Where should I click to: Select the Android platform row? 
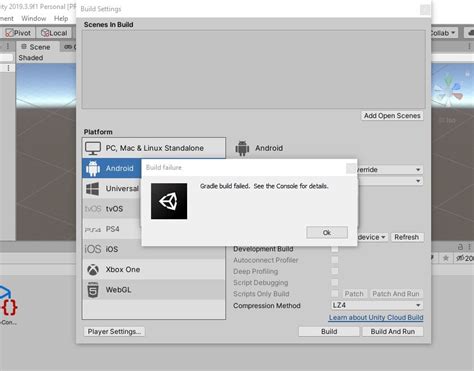point(112,168)
